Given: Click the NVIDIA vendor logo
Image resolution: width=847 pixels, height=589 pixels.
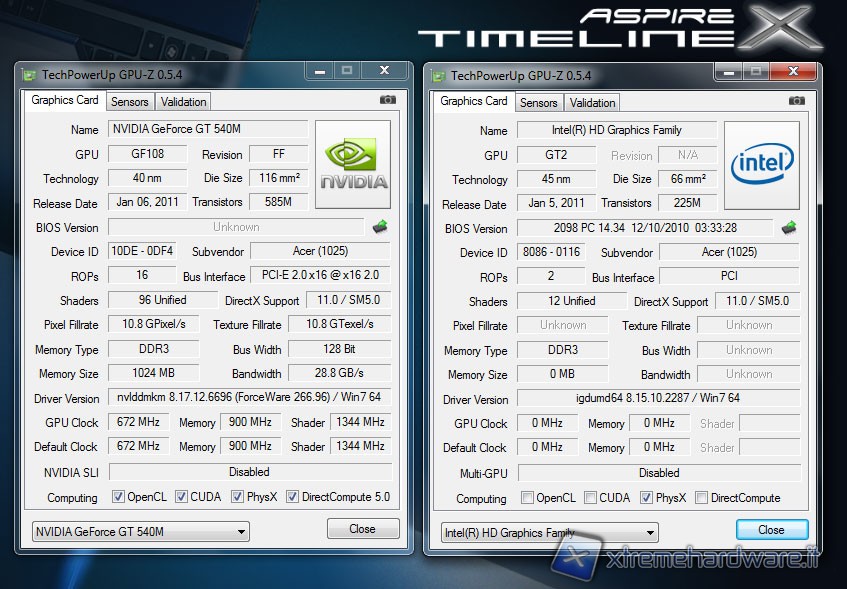Looking at the screenshot, I should 353,165.
